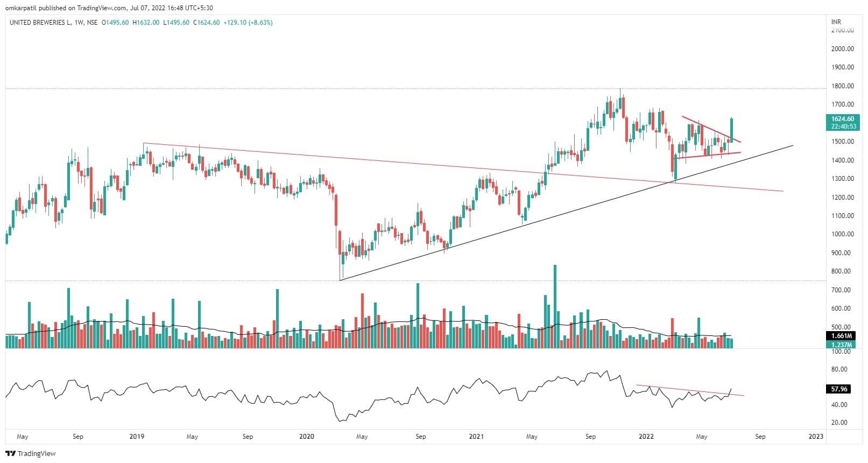Click the 2023 time axis label

(x=816, y=437)
